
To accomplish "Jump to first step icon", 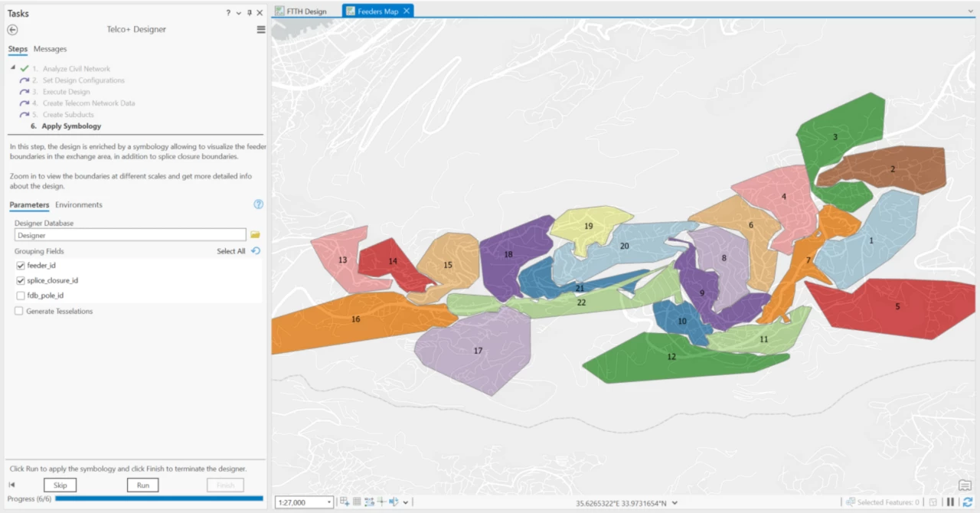I will [12, 485].
